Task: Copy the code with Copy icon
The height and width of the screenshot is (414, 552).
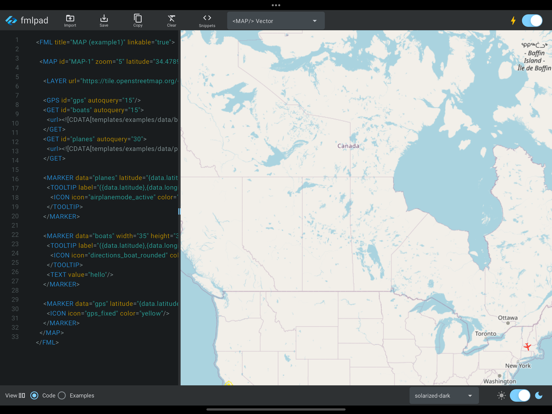Action: [x=138, y=20]
